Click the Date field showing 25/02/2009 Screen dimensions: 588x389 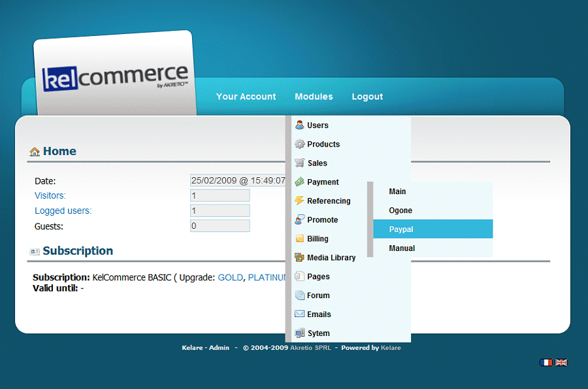coord(238,180)
